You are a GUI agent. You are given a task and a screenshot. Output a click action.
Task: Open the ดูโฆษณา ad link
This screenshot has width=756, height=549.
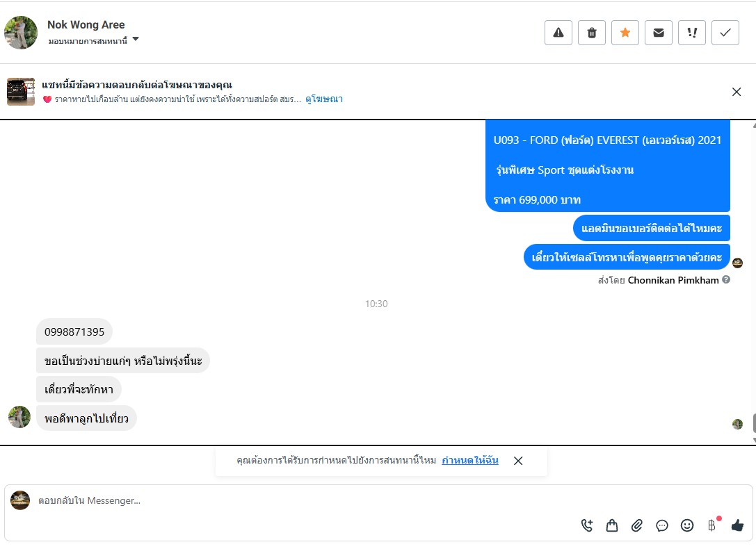coord(324,99)
